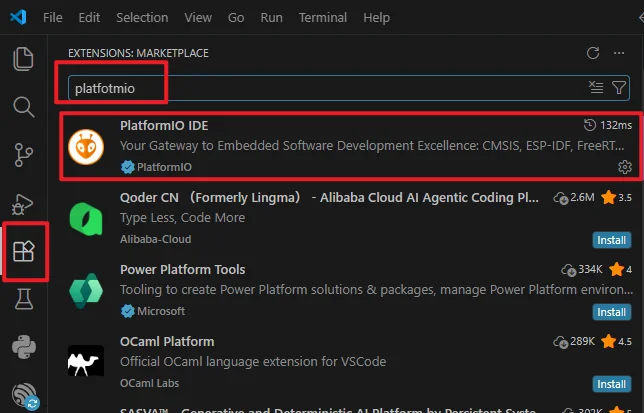644x413 pixels.
Task: Open the Run and Debug view
Action: 23,204
